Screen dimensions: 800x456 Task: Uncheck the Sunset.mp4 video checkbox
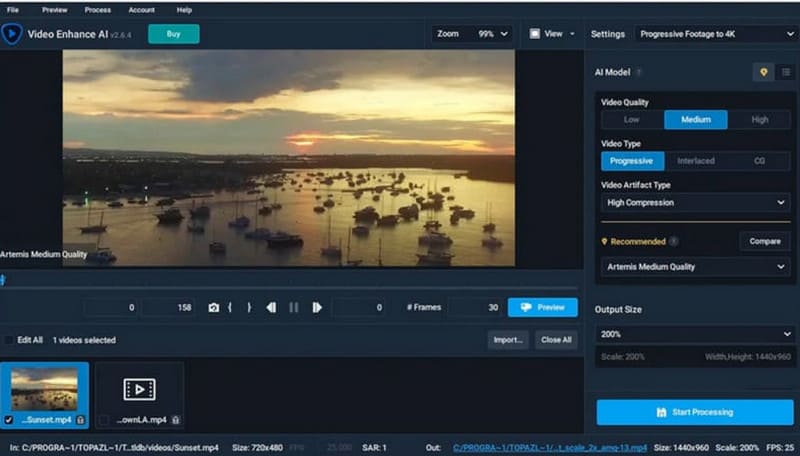pos(9,419)
